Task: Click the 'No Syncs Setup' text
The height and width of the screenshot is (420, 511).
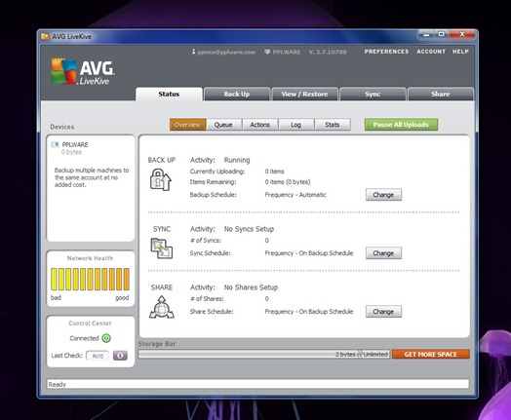Action: [x=249, y=229]
